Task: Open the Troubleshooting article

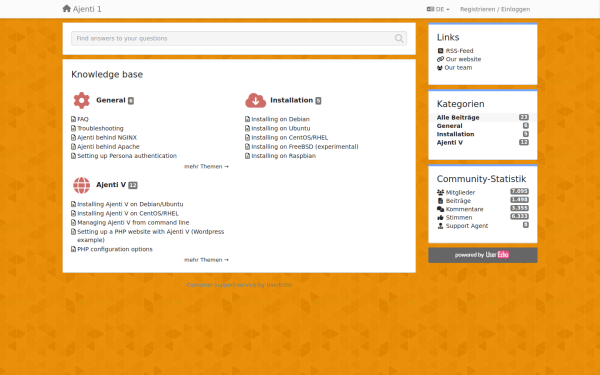Action: point(100,128)
